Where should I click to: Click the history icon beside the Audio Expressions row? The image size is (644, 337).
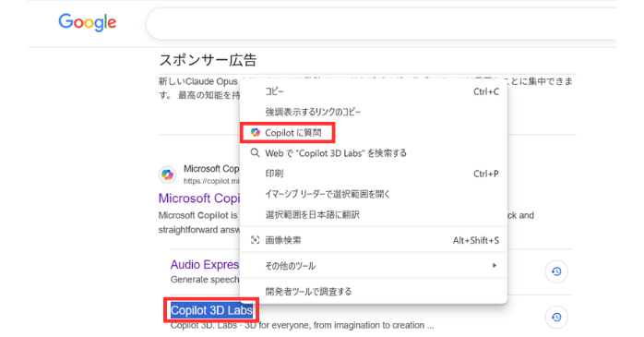pos(556,271)
